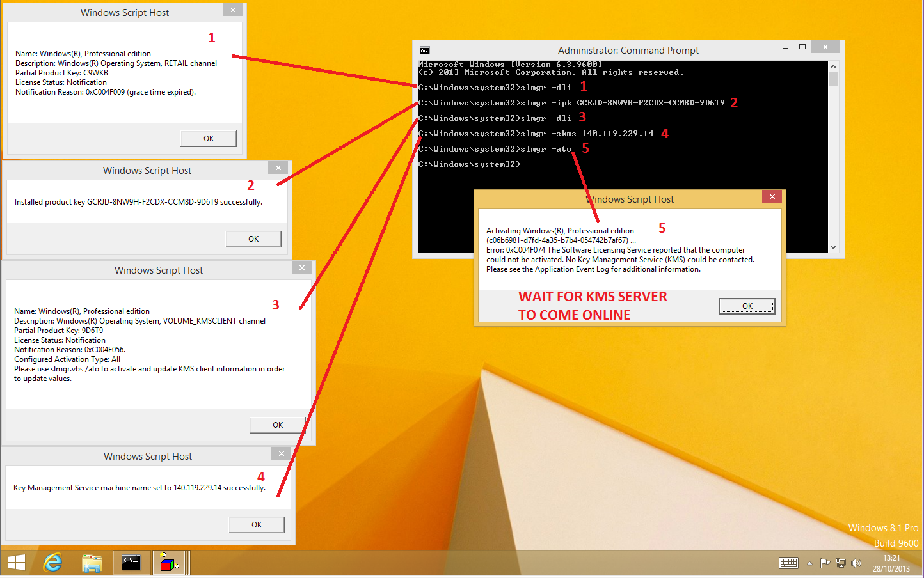Click the Command Prompt scrollbar down arrow
Image resolution: width=924 pixels, height=578 pixels.
833,247
